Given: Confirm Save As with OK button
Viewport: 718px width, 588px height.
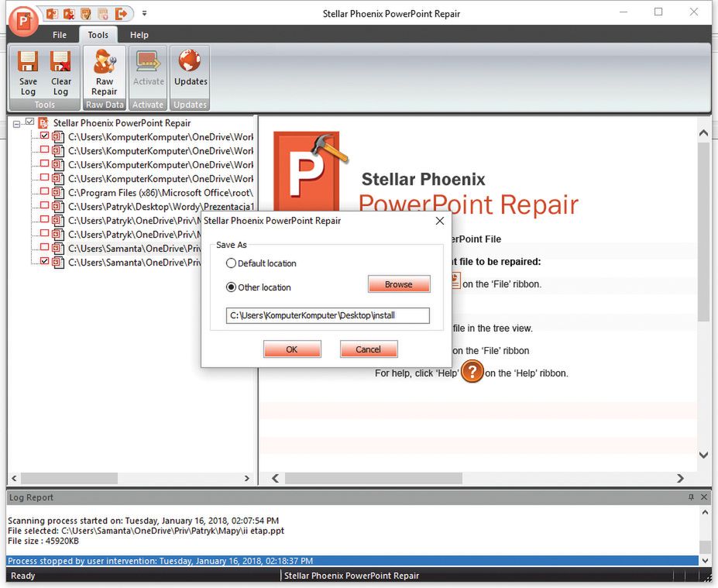Looking at the screenshot, I should click(292, 349).
